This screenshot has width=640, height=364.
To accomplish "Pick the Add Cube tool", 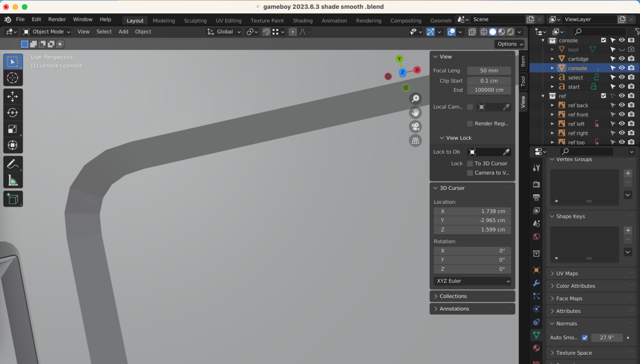I will click(x=13, y=199).
